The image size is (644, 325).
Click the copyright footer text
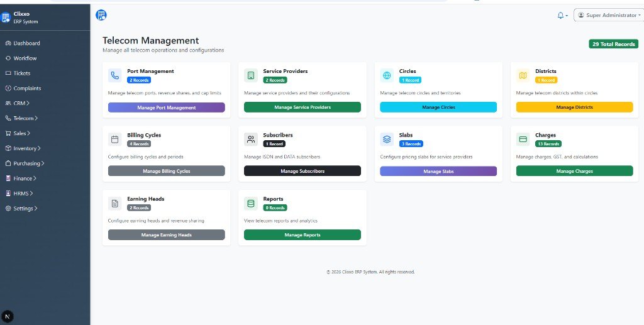pos(370,272)
